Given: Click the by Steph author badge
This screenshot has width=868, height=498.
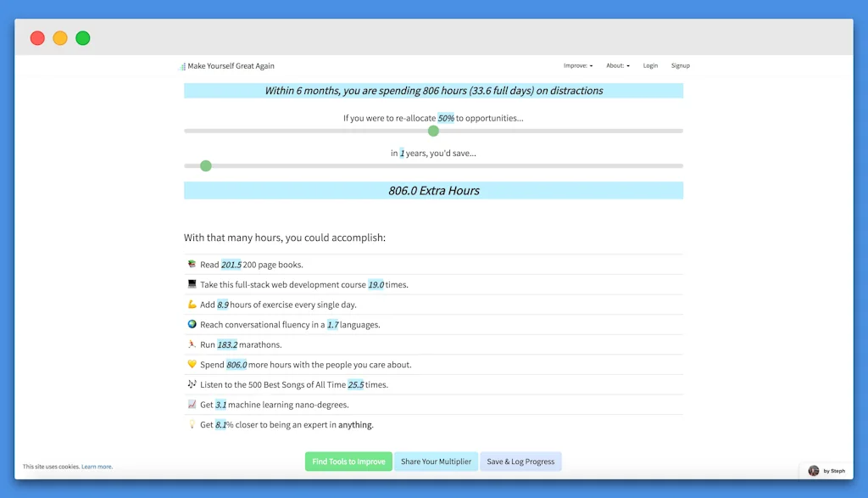Looking at the screenshot, I should point(826,471).
